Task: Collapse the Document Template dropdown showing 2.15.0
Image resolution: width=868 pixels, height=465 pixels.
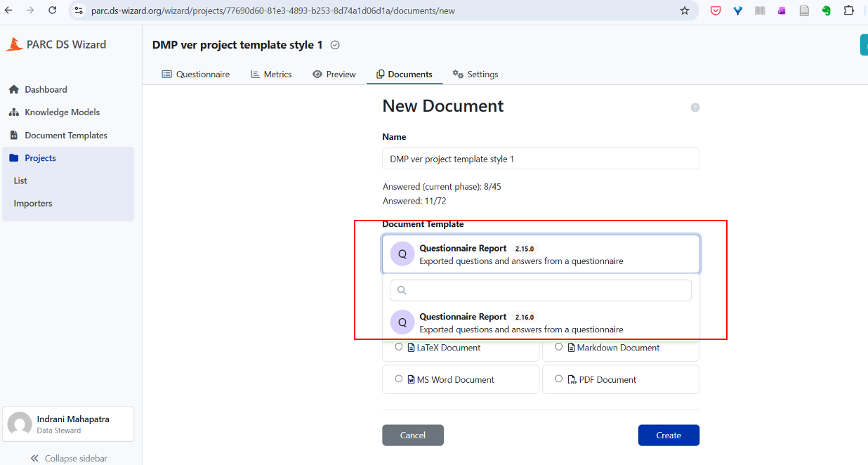Action: 540,254
